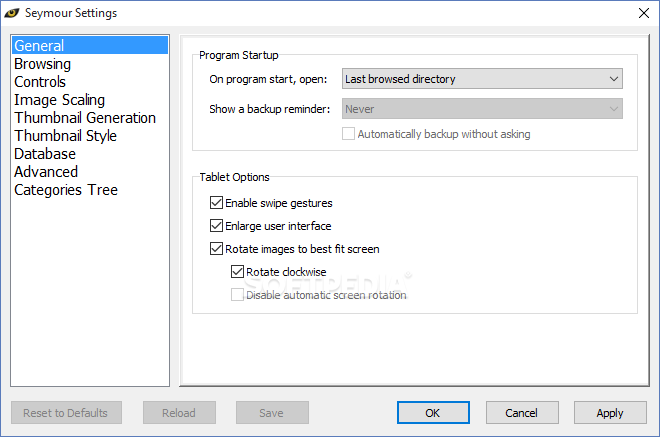The width and height of the screenshot is (660, 437).
Task: Select the General settings category
Action: [x=90, y=45]
